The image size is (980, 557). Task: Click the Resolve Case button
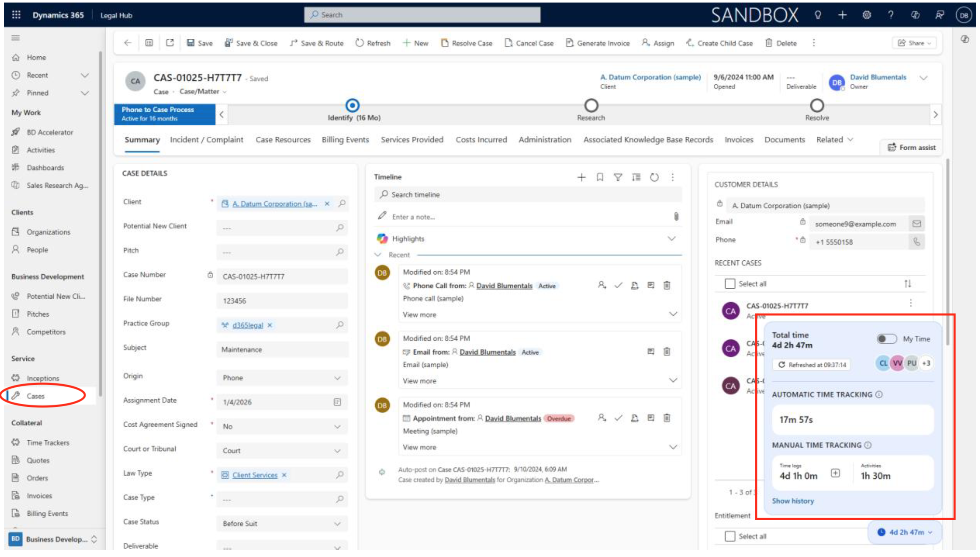[467, 43]
